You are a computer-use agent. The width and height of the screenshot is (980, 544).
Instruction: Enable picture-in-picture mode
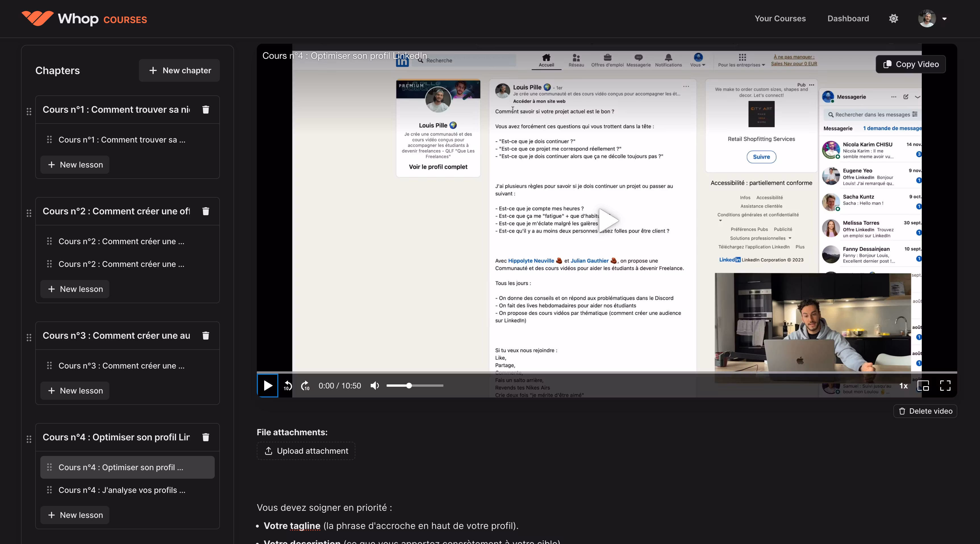tap(923, 386)
